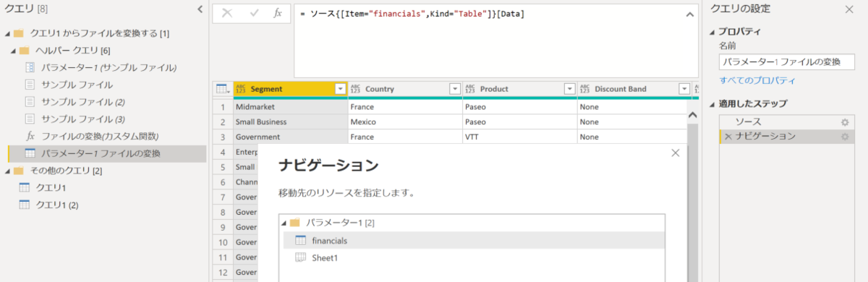868x282 pixels.
Task: Click Segment column header
Action: [291, 89]
